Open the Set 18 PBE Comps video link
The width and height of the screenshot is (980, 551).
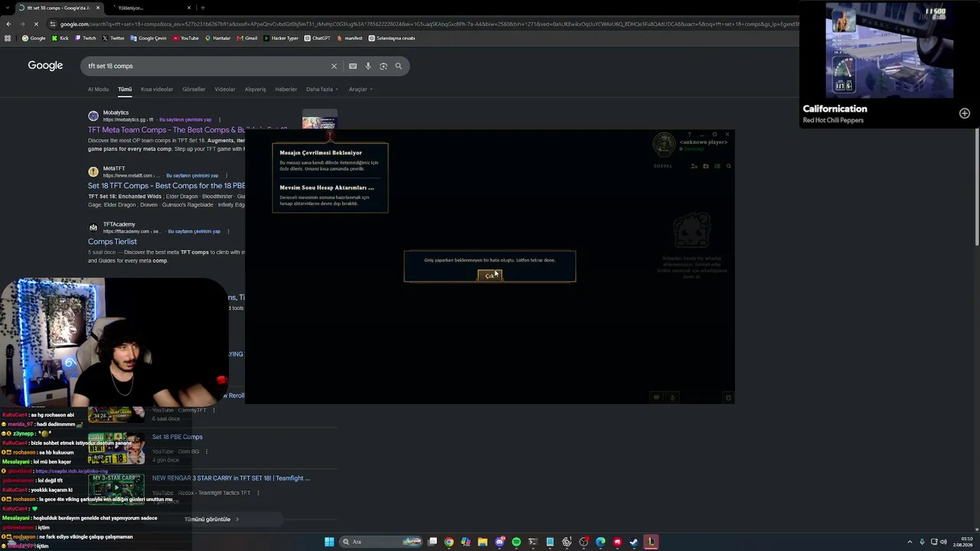click(x=178, y=437)
